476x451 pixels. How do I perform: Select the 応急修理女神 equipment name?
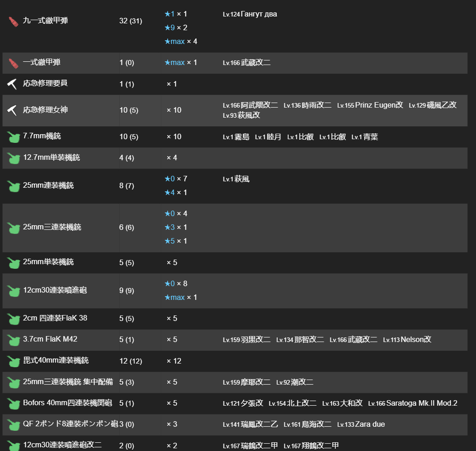[45, 109]
